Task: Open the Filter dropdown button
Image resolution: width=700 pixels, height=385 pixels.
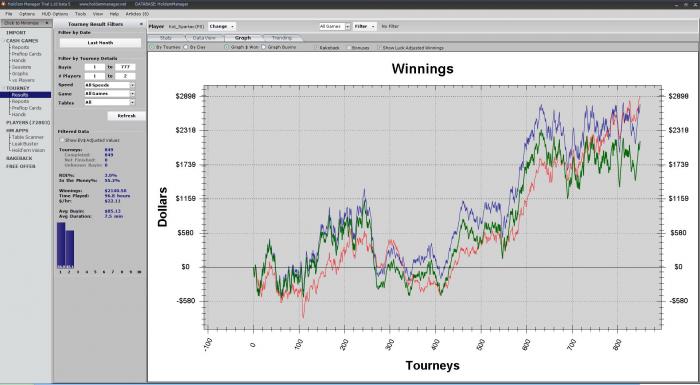Action: 365,26
